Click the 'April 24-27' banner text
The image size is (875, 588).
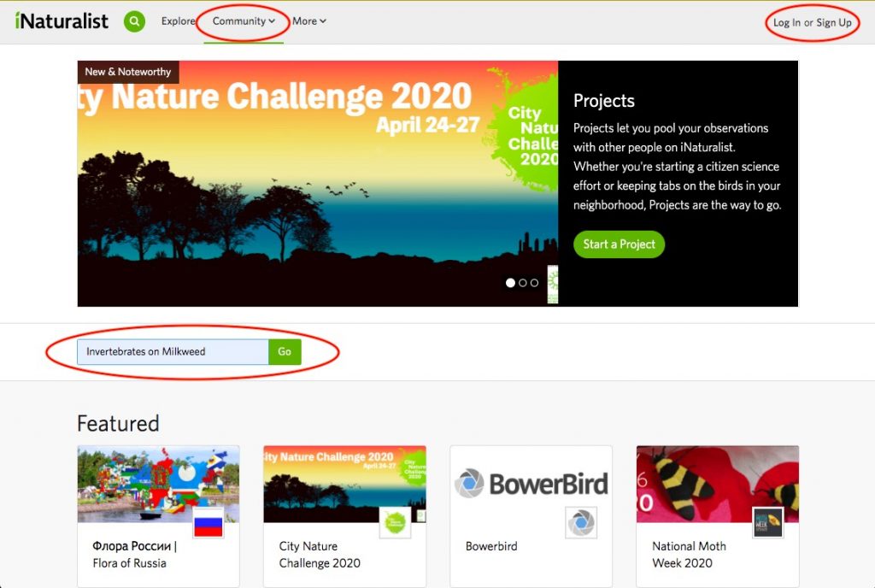click(x=427, y=125)
